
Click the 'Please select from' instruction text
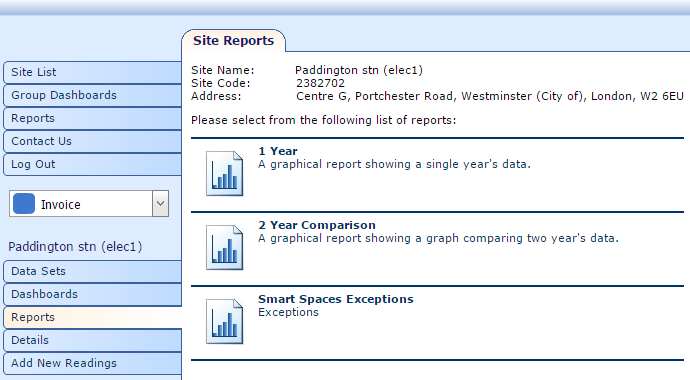(323, 120)
